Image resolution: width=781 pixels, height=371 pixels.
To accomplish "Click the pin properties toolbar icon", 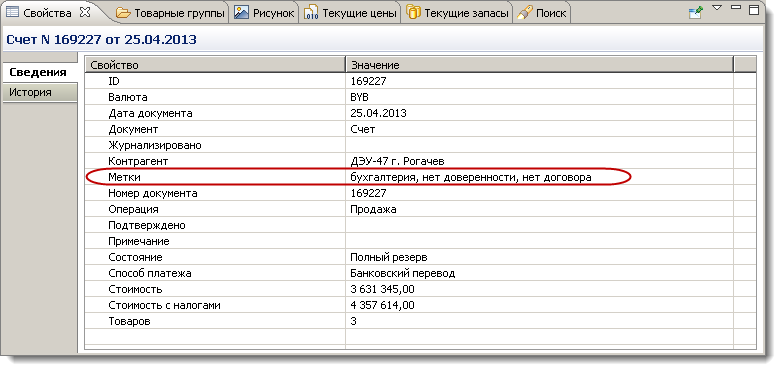I will tap(696, 12).
